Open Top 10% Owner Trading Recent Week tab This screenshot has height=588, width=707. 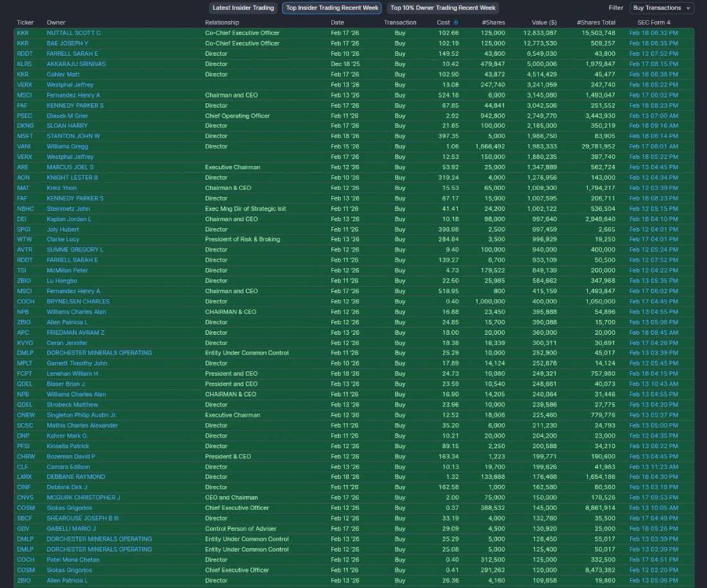click(x=443, y=8)
